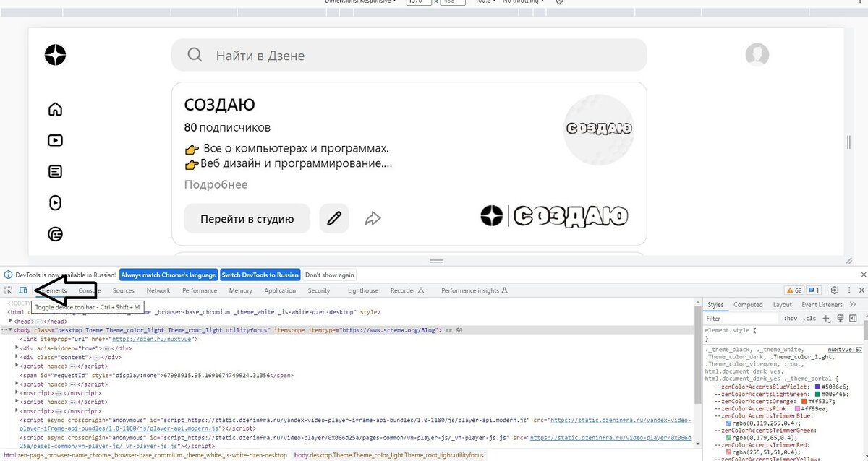Click the Styles Filter input field

click(x=743, y=319)
